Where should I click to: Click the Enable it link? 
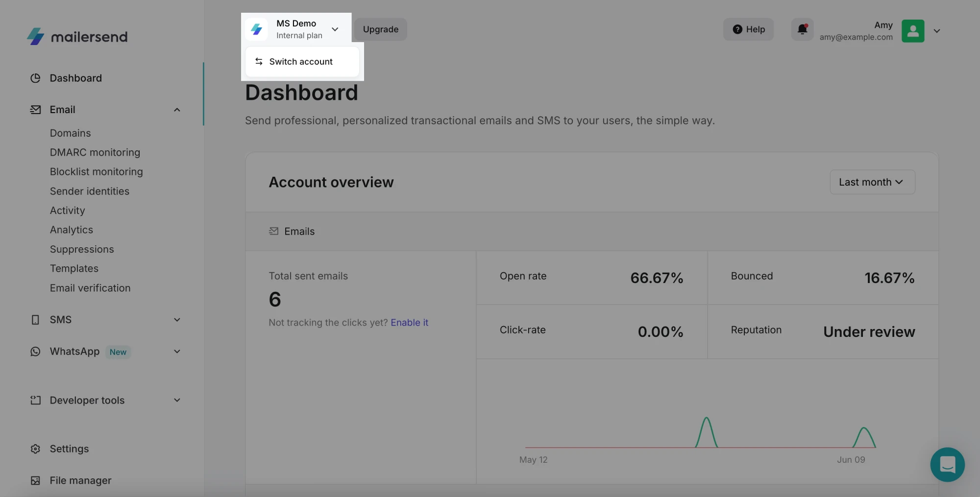coord(409,323)
